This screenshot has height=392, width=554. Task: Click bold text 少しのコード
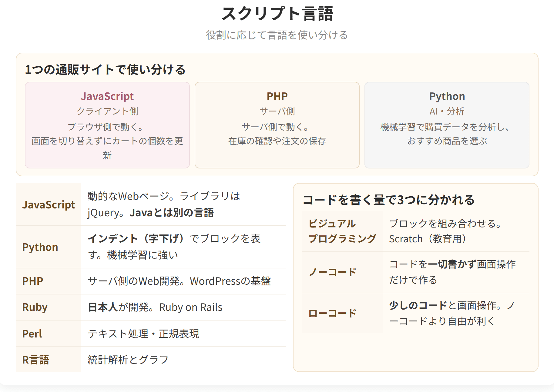click(418, 305)
